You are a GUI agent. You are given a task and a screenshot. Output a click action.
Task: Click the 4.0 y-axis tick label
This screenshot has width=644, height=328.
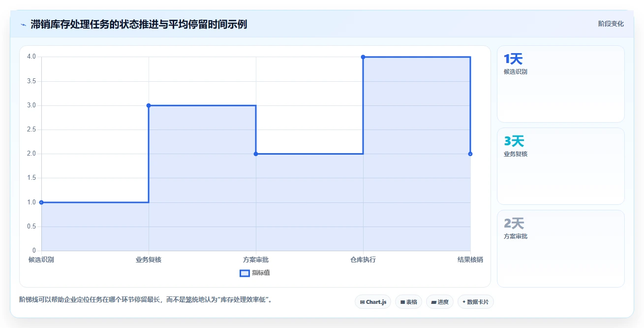pos(31,57)
